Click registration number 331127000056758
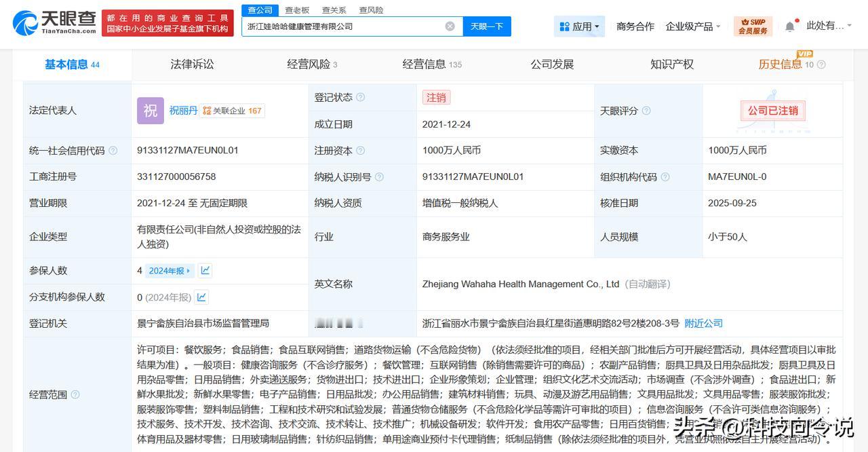The image size is (868, 452). 176,176
